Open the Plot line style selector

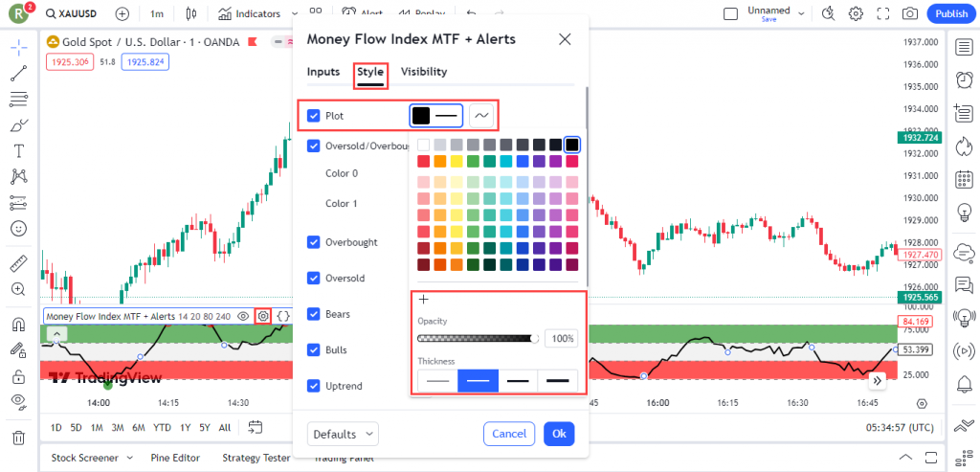click(x=481, y=116)
